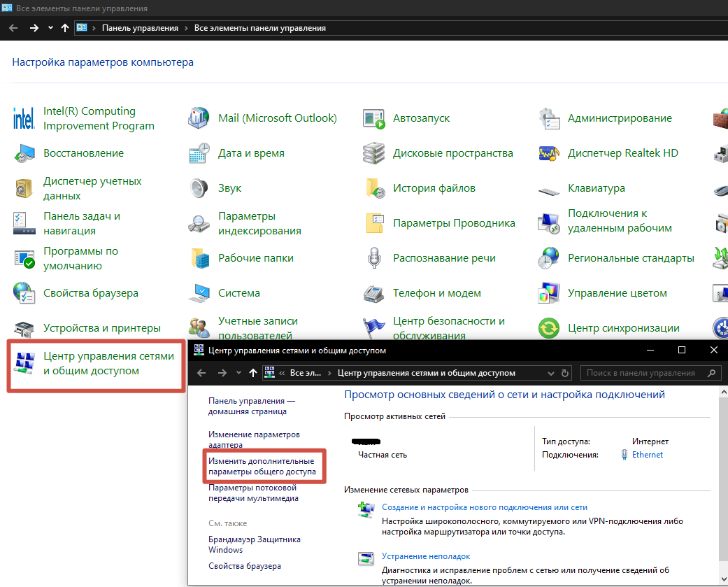This screenshot has height=587, width=728.
Task: Go back in main Control Panel window
Action: pos(13,28)
